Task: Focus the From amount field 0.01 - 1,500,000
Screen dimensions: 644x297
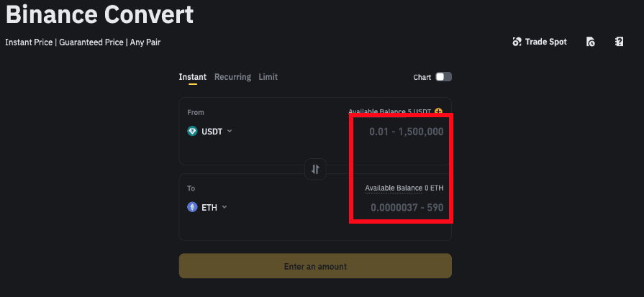Action: 406,132
